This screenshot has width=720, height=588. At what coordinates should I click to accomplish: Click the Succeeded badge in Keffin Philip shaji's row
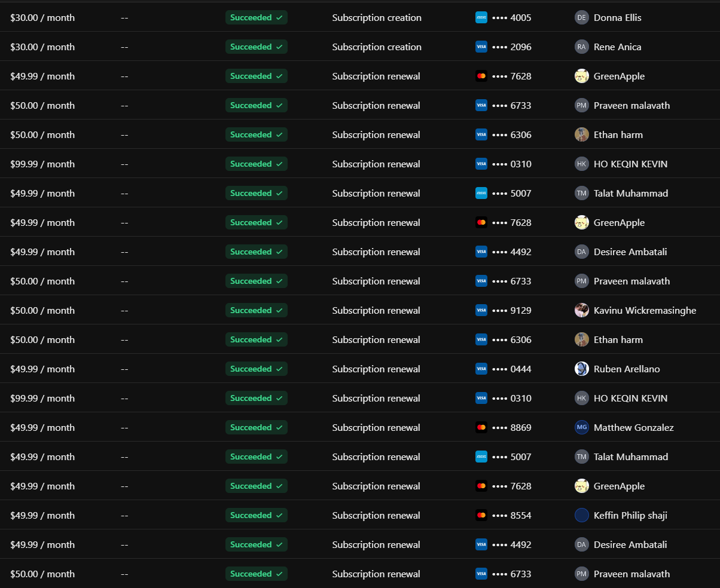point(257,516)
